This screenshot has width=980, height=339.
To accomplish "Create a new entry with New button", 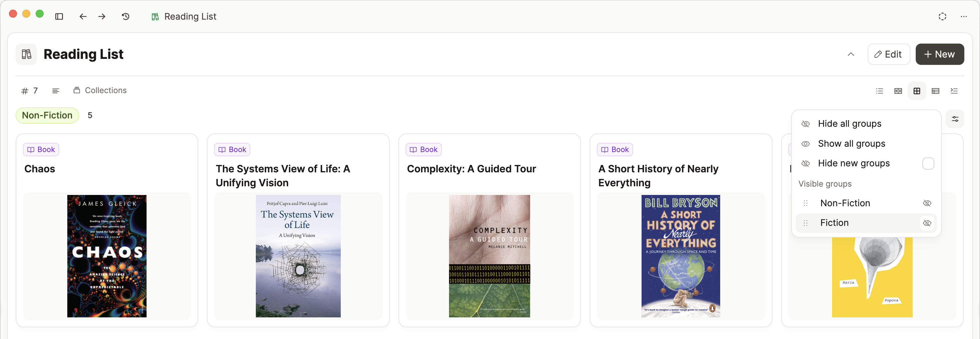I will coord(939,54).
